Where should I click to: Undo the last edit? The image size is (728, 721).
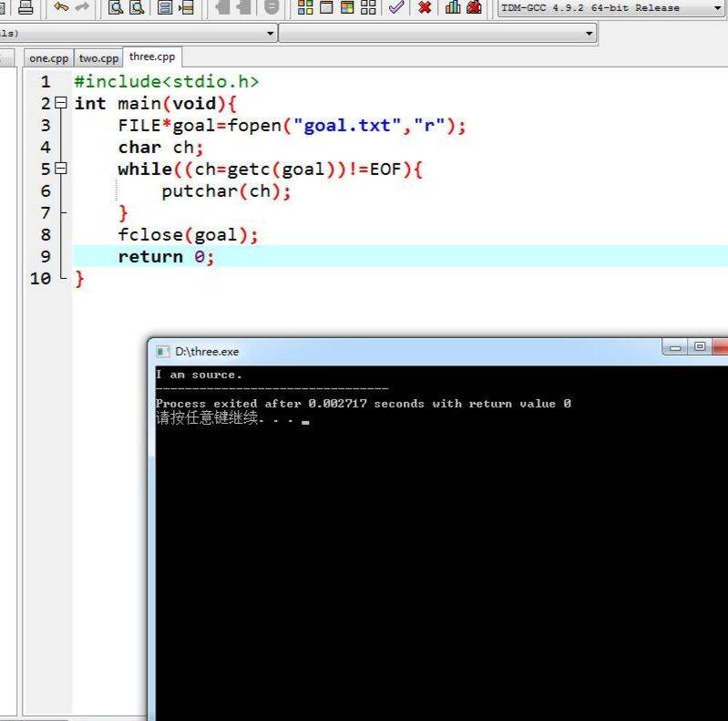[61, 6]
